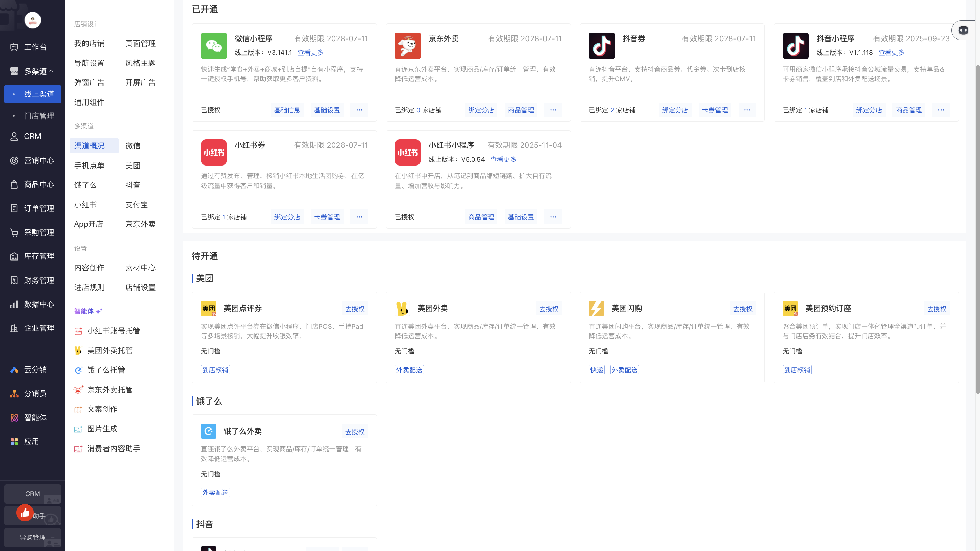Click the Meituan flash purchase lightning icon
980x551 pixels.
596,308
